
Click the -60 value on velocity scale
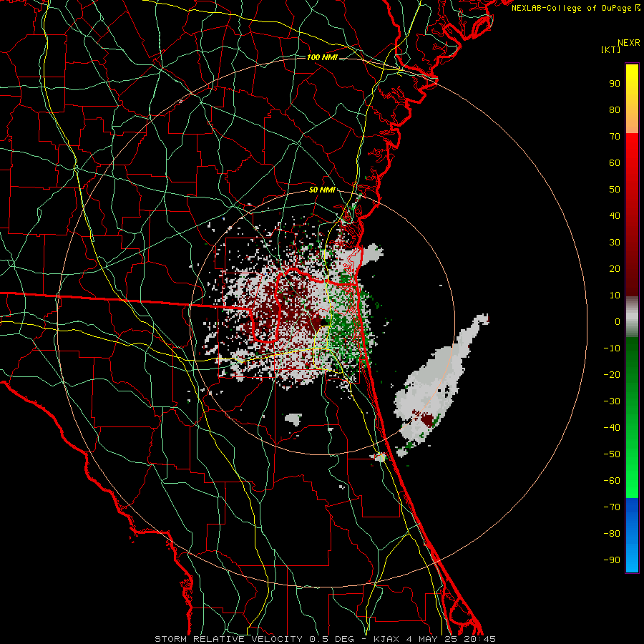612,481
